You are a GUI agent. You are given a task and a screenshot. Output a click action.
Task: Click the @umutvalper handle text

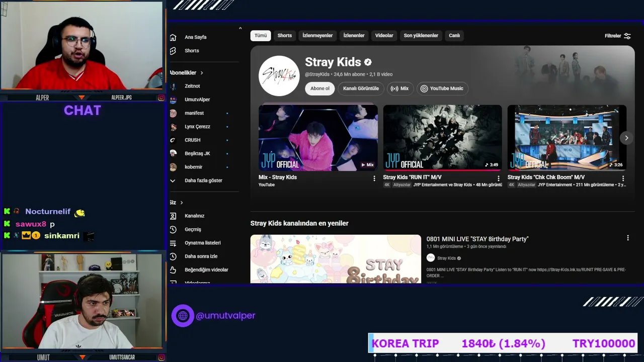coord(225,316)
